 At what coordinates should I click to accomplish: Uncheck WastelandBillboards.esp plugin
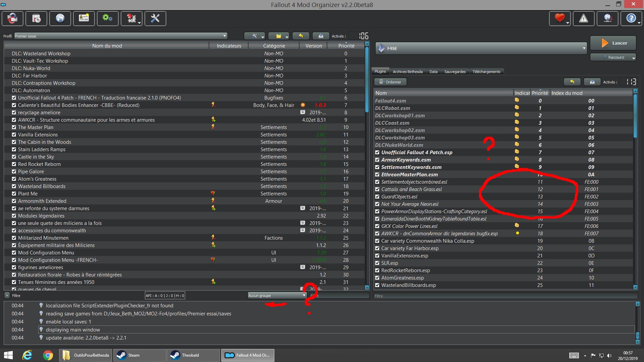click(377, 285)
